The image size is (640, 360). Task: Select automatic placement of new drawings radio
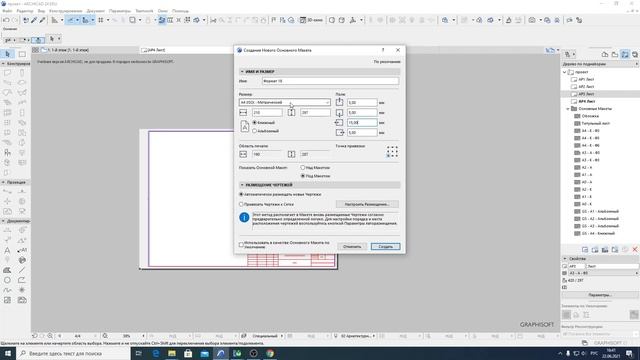click(x=241, y=194)
